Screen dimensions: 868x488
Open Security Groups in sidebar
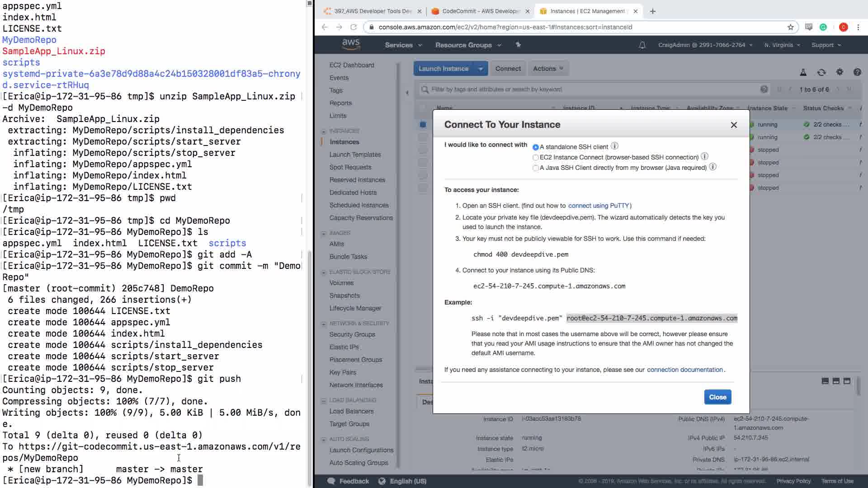pos(352,334)
